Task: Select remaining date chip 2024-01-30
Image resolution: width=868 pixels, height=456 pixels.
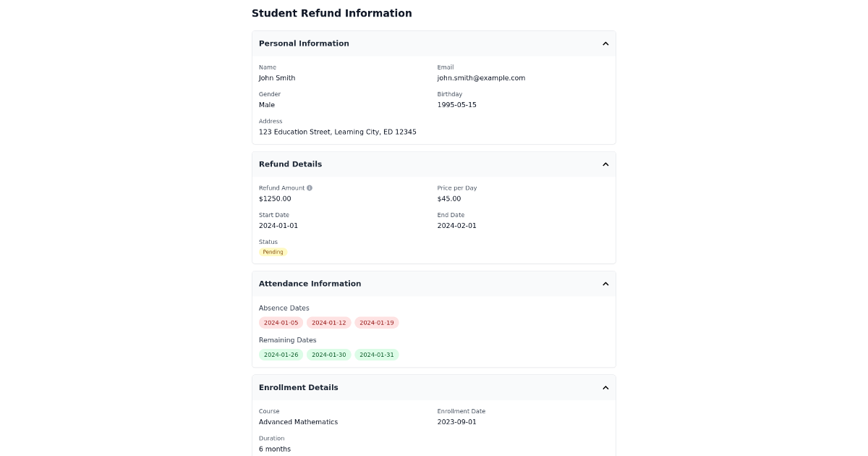Action: click(x=328, y=355)
